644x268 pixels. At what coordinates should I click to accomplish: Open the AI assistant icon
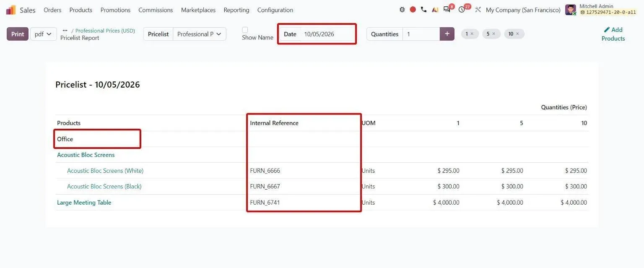pyautogui.click(x=435, y=10)
